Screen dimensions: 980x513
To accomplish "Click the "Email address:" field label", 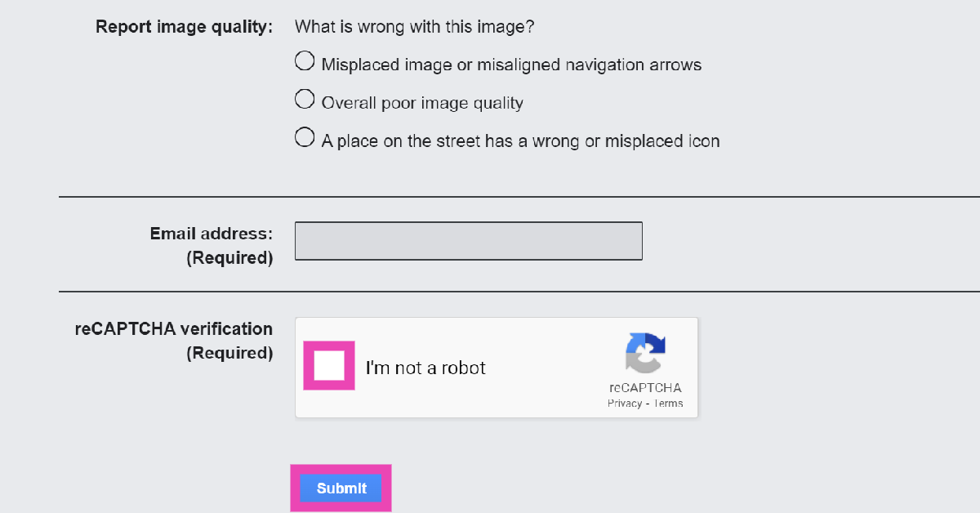I will tap(211, 234).
